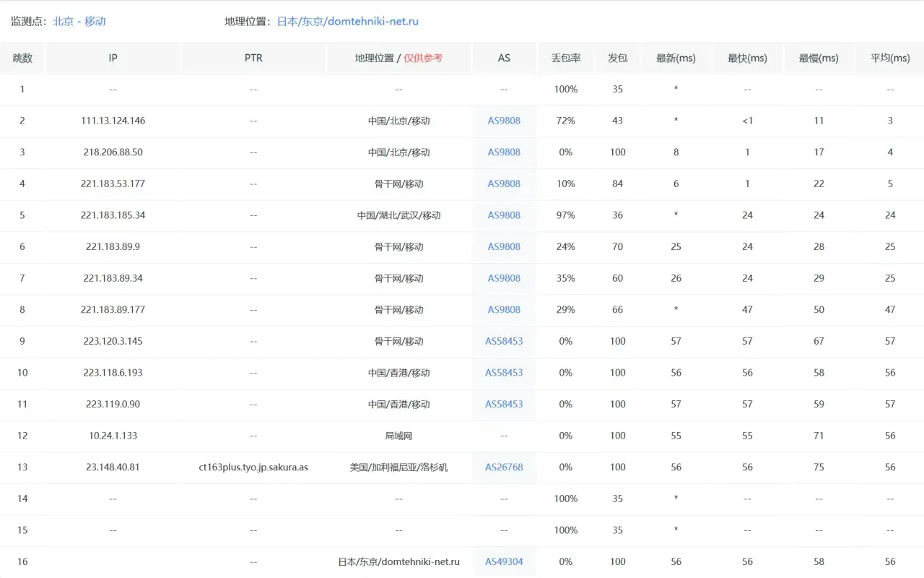Image resolution: width=924 pixels, height=578 pixels.
Task: Click the 最慢(ms) column header
Action: pos(819,58)
